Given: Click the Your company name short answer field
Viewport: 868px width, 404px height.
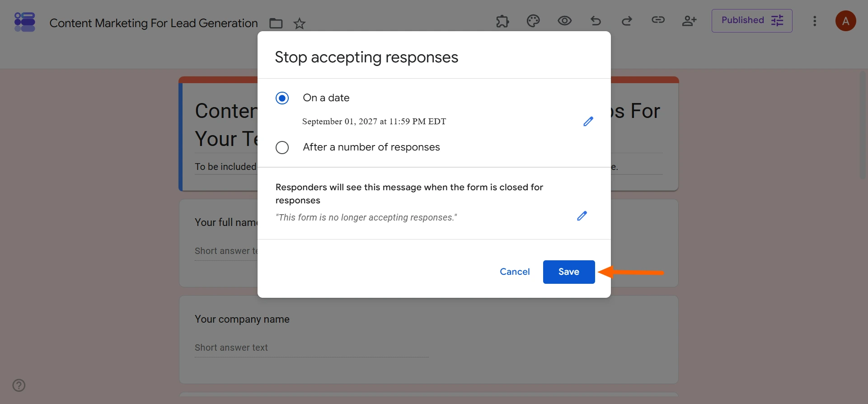Looking at the screenshot, I should point(311,348).
